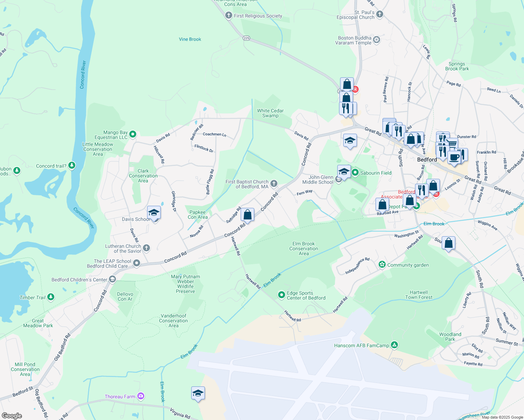Click Map data ©2025 Google attribution
This screenshot has height=420, width=524.
point(502,417)
